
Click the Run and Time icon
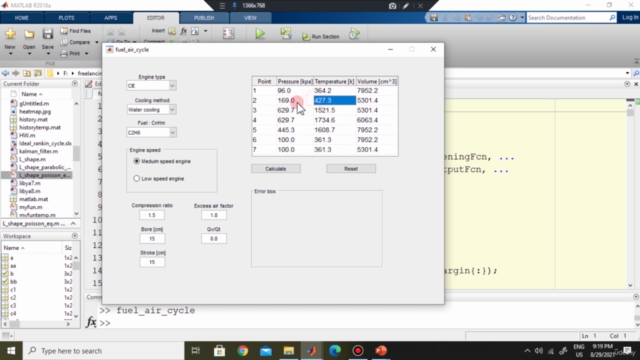click(x=354, y=34)
